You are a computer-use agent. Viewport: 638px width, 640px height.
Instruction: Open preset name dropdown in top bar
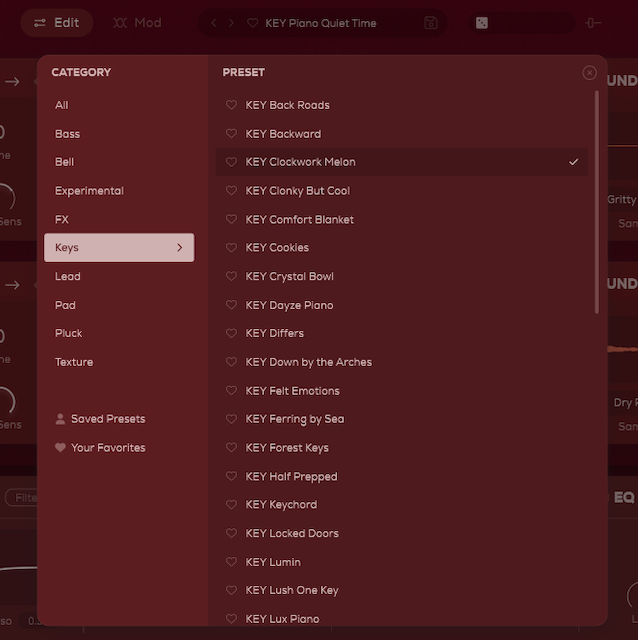point(320,23)
